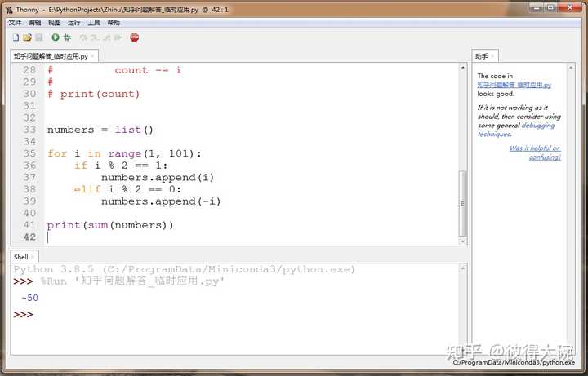This screenshot has width=588, height=376.
Task: Click the Step out toolbar icon
Action: click(107, 38)
